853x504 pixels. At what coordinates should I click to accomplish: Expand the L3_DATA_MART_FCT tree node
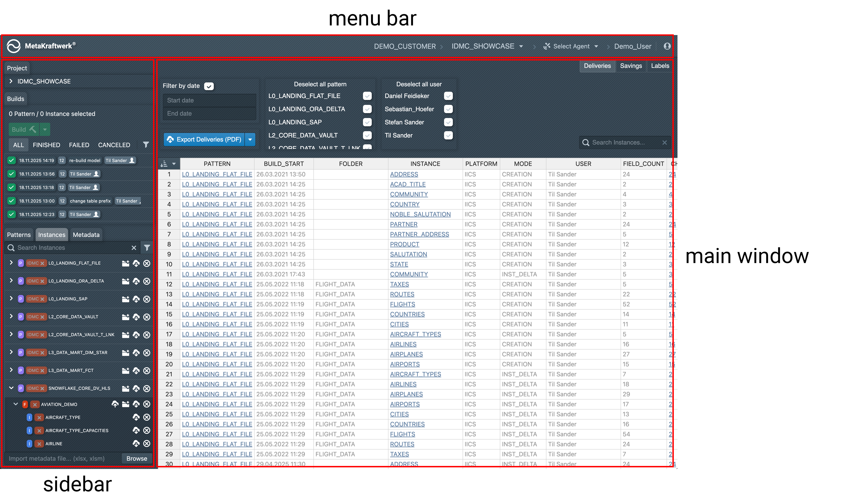point(11,370)
